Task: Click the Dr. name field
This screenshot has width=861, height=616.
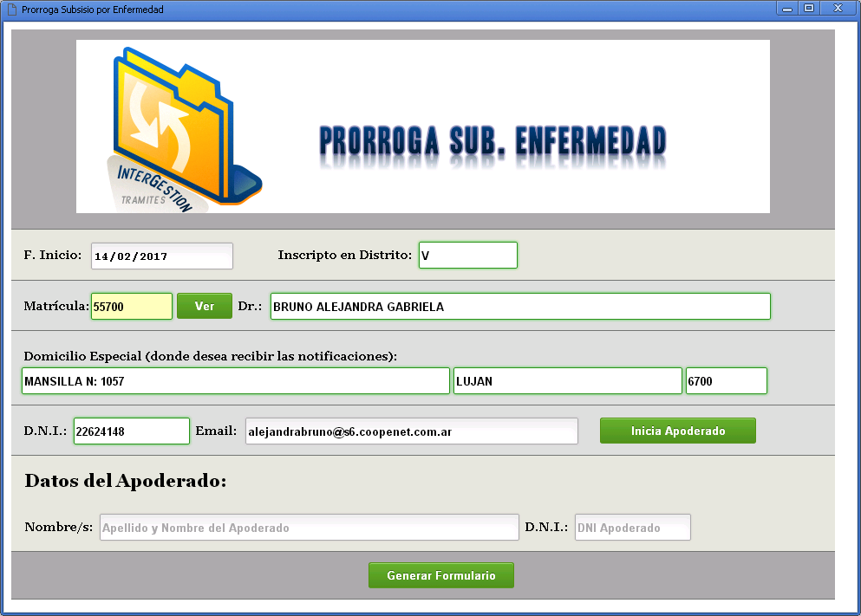Action: point(520,306)
